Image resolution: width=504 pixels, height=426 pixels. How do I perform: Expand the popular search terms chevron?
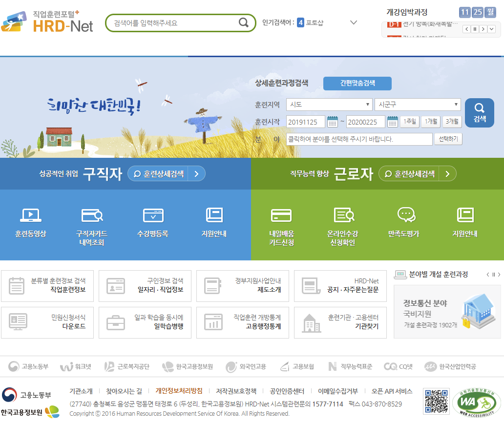[x=354, y=22]
